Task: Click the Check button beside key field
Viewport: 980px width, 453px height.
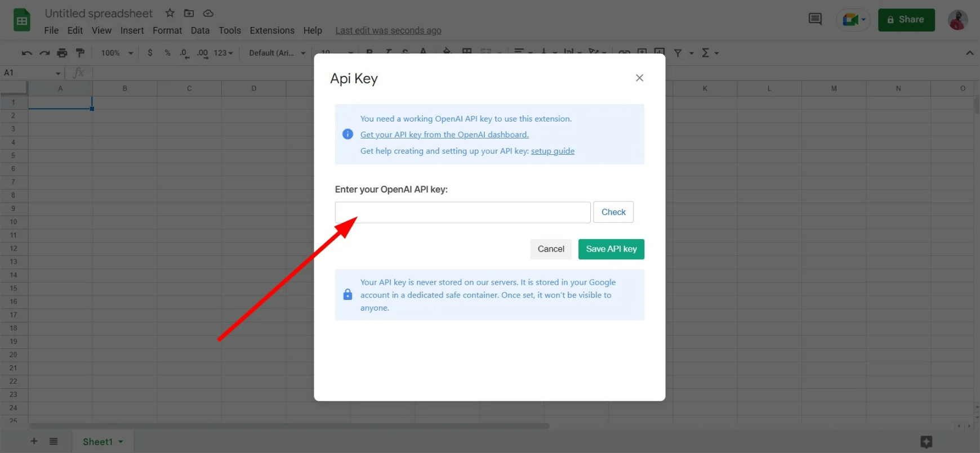Action: (613, 212)
